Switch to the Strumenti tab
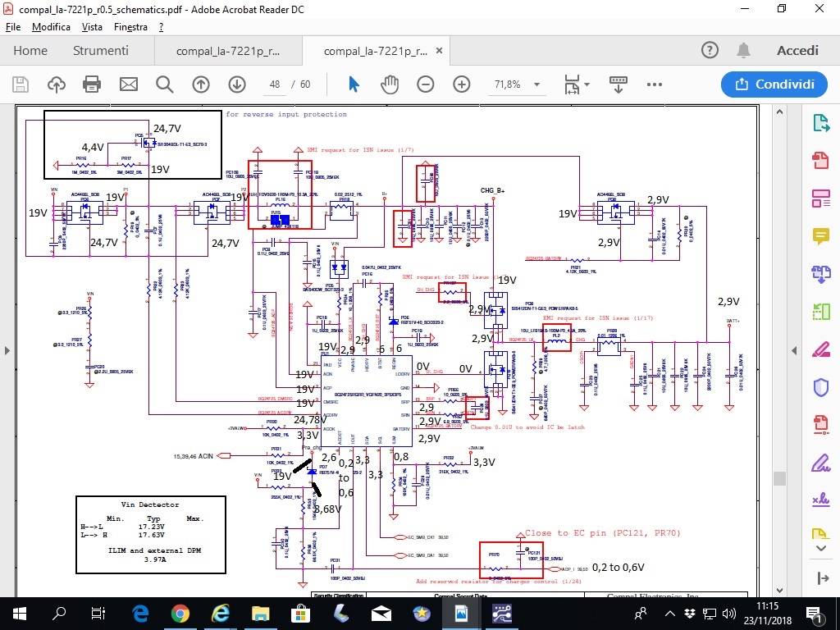840x630 pixels. (101, 51)
